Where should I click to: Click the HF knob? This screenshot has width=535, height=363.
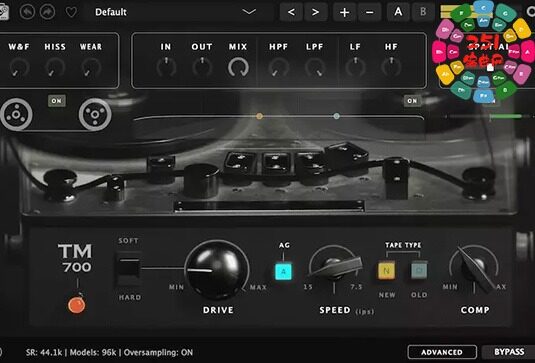click(x=391, y=67)
